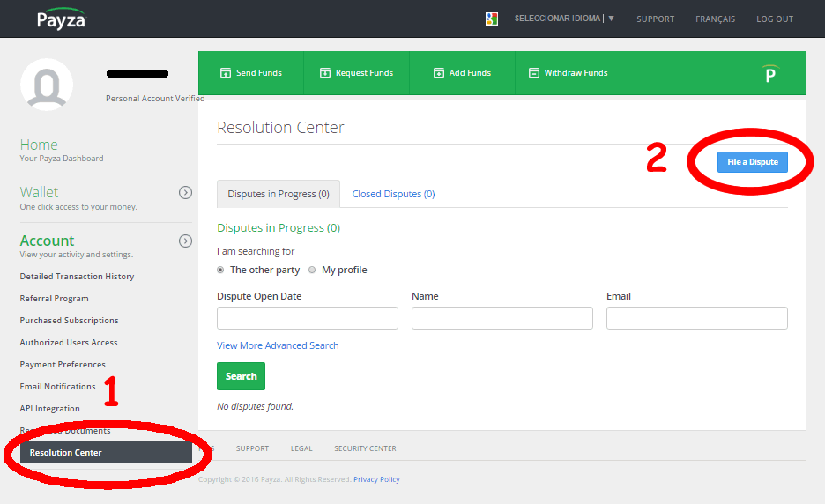Viewport: 825px width, 504px height.
Task: Click the Resolution Center page heading
Action: pyautogui.click(x=280, y=127)
